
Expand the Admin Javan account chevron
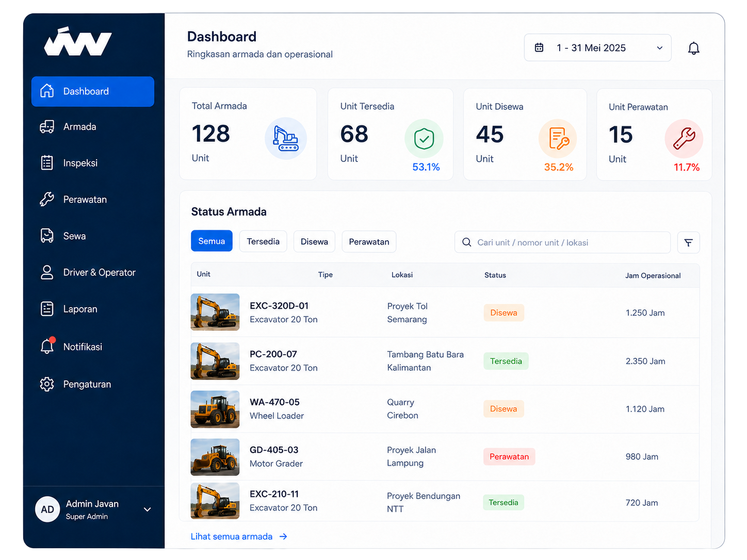(148, 509)
